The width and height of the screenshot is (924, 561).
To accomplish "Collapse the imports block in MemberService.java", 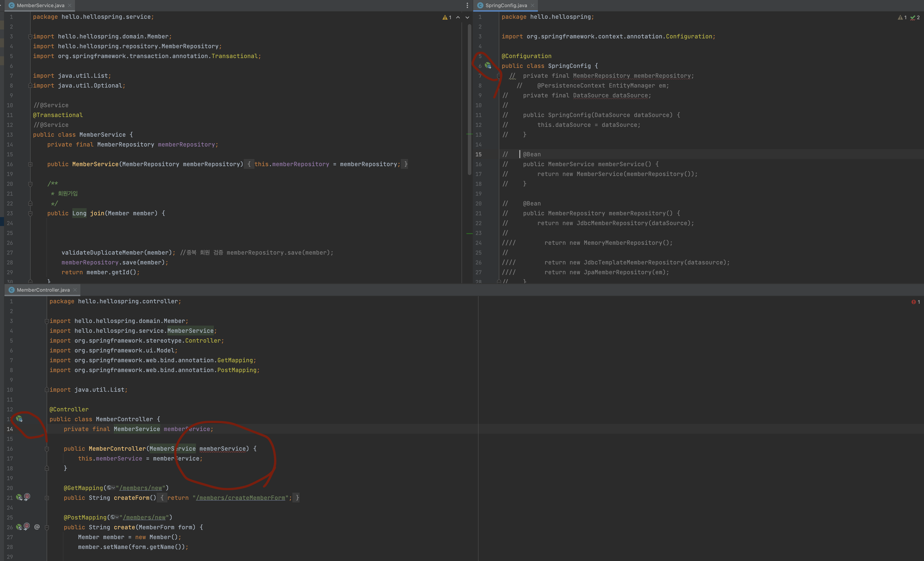I will click(x=30, y=36).
